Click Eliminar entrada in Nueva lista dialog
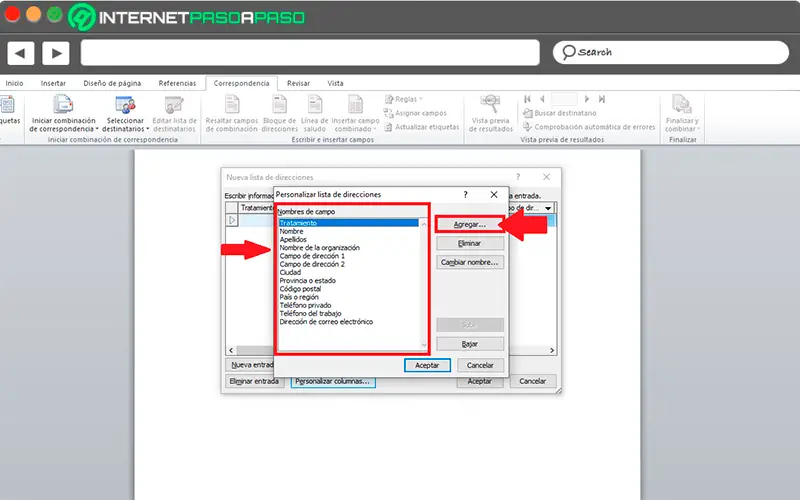 pos(254,381)
